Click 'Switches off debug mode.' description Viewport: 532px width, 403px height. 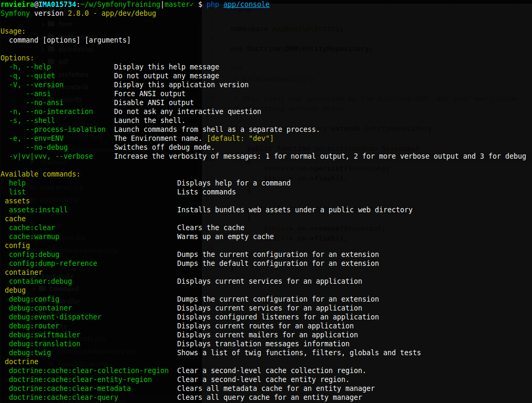tap(164, 147)
